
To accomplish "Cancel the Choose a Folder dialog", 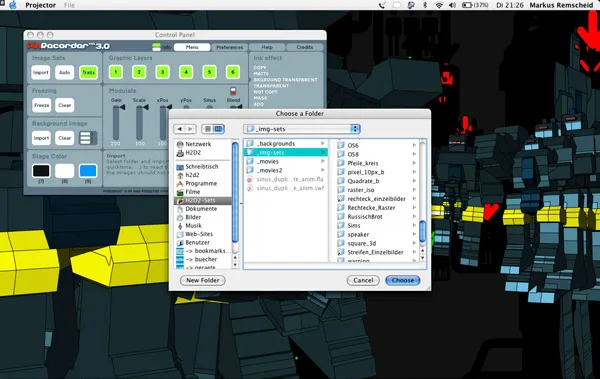I will [x=363, y=280].
